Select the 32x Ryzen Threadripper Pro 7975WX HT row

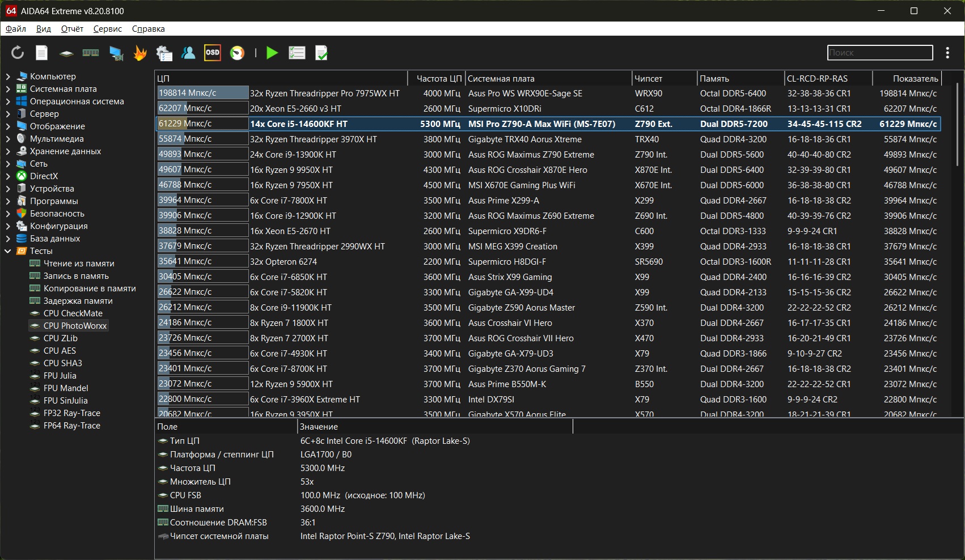point(548,93)
